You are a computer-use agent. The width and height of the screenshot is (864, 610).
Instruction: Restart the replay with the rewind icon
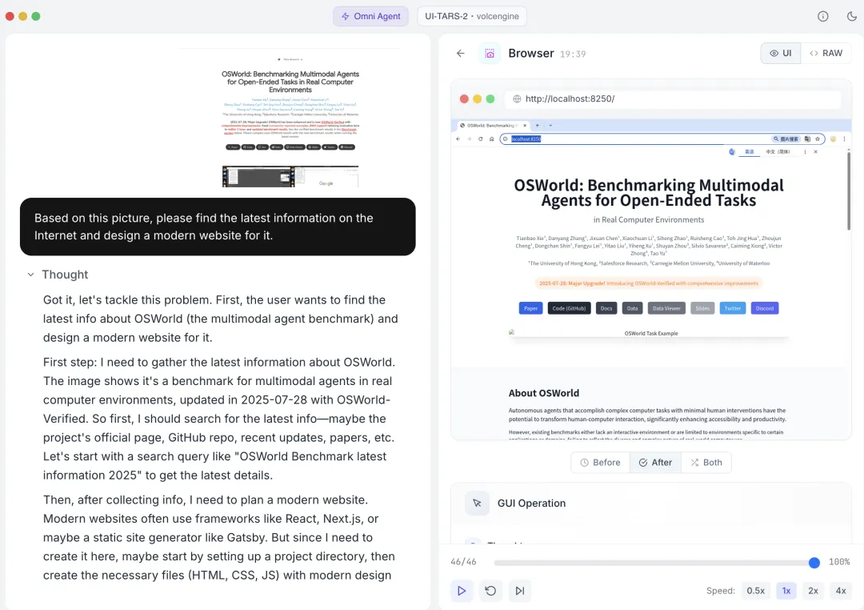point(490,591)
